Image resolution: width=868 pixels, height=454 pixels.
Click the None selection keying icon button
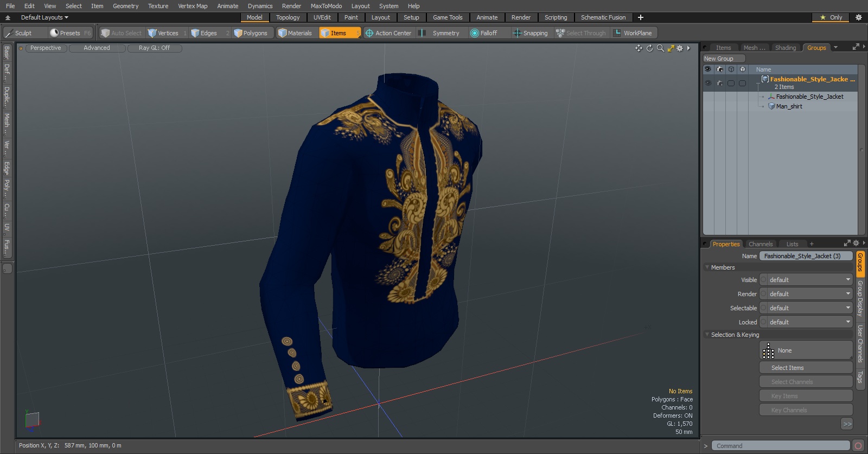pos(806,350)
